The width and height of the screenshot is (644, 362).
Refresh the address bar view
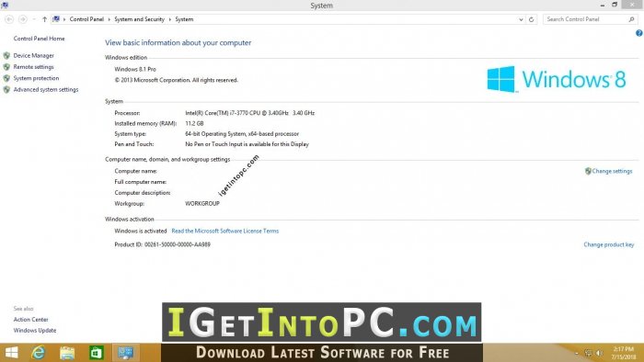(x=532, y=19)
